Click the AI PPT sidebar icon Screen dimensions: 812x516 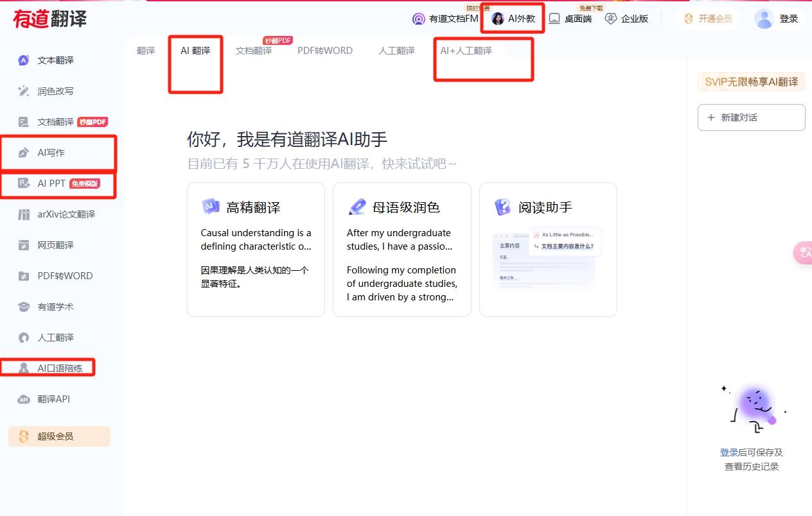pyautogui.click(x=24, y=184)
